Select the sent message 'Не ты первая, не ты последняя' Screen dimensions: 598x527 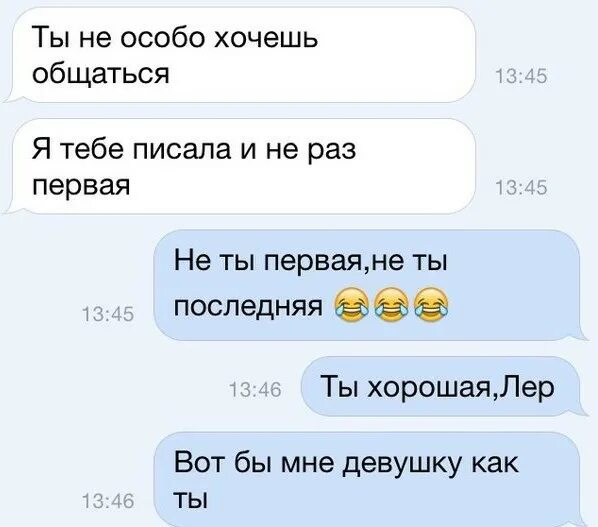tap(369, 285)
